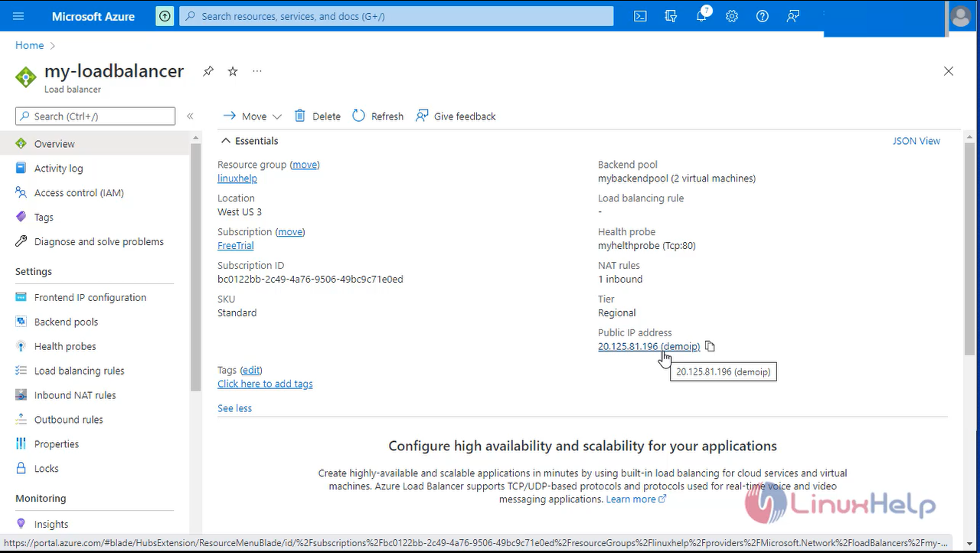This screenshot has width=980, height=553.
Task: Open the help question mark icon
Action: tap(763, 16)
